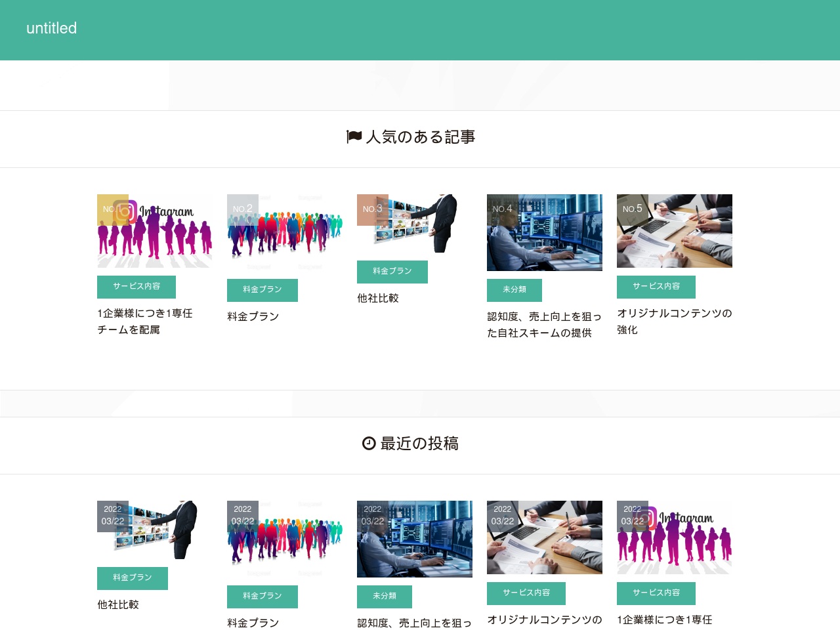
Task: Open popular article titled 他社比較
Action: 378,298
